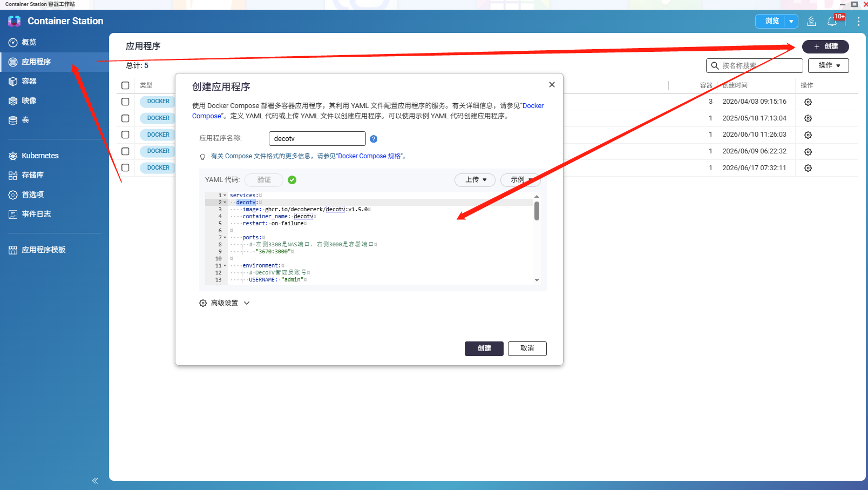This screenshot has width=868, height=490.
Task: Open the notification bell with 10+ badge
Action: coord(832,21)
